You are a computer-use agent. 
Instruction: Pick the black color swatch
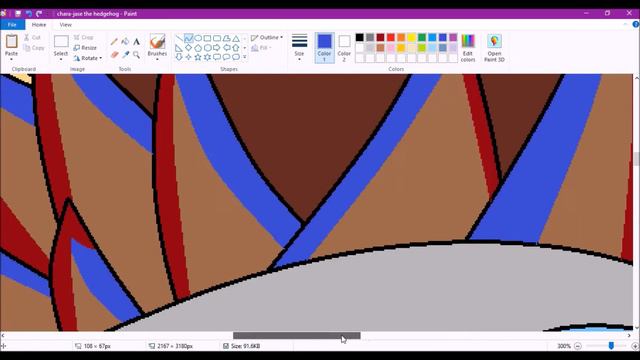pos(360,38)
